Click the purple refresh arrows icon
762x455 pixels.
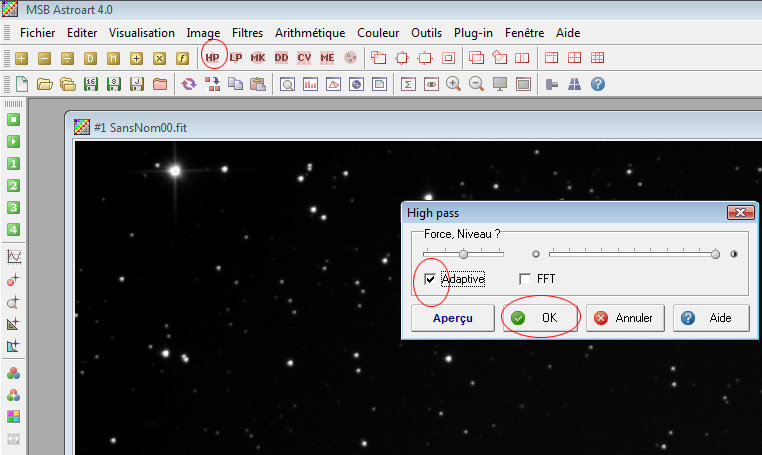(189, 84)
